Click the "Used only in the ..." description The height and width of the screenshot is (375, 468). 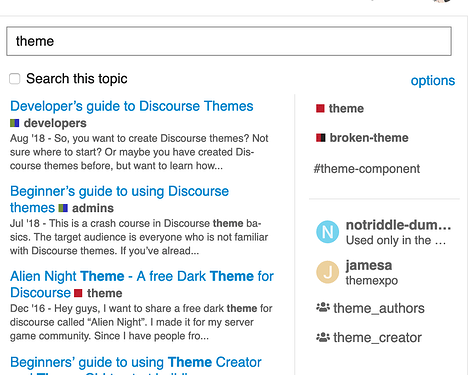tap(396, 240)
